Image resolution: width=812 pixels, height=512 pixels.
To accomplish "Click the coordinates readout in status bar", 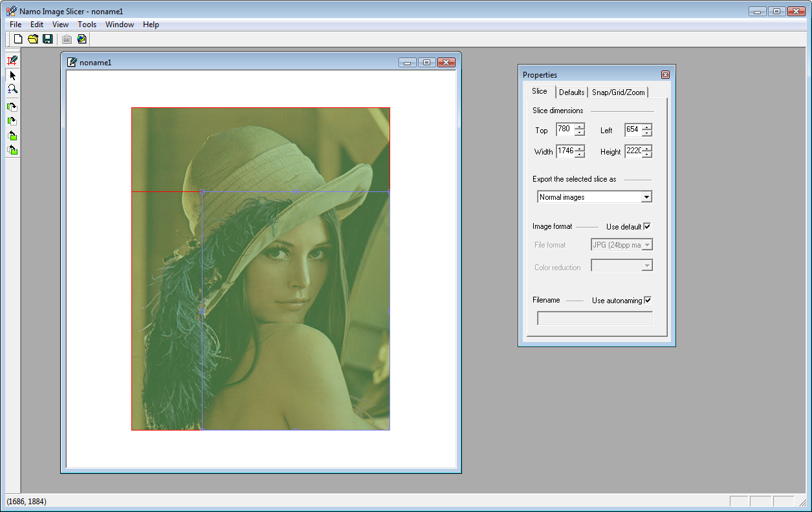I will tap(27, 502).
